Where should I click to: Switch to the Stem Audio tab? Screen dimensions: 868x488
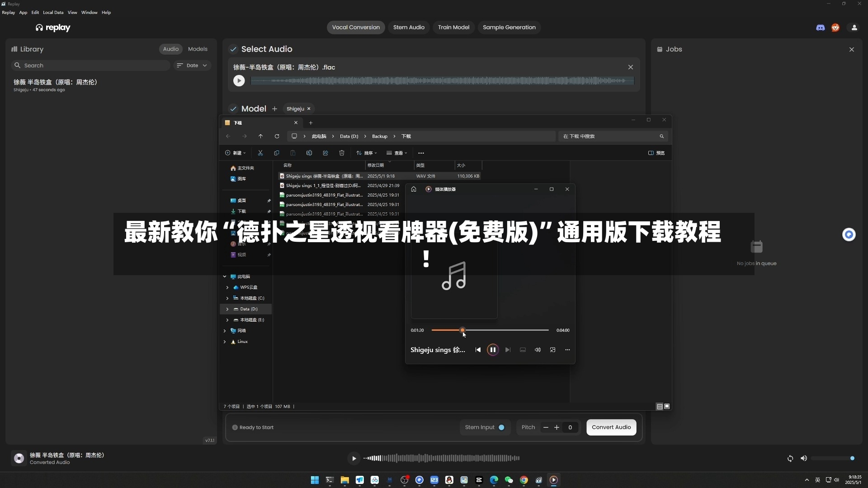point(409,28)
